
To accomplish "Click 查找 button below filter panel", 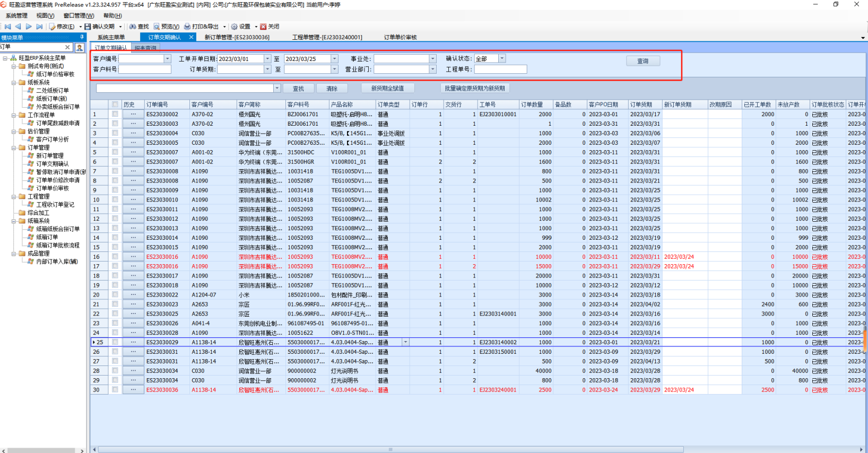I will click(299, 89).
